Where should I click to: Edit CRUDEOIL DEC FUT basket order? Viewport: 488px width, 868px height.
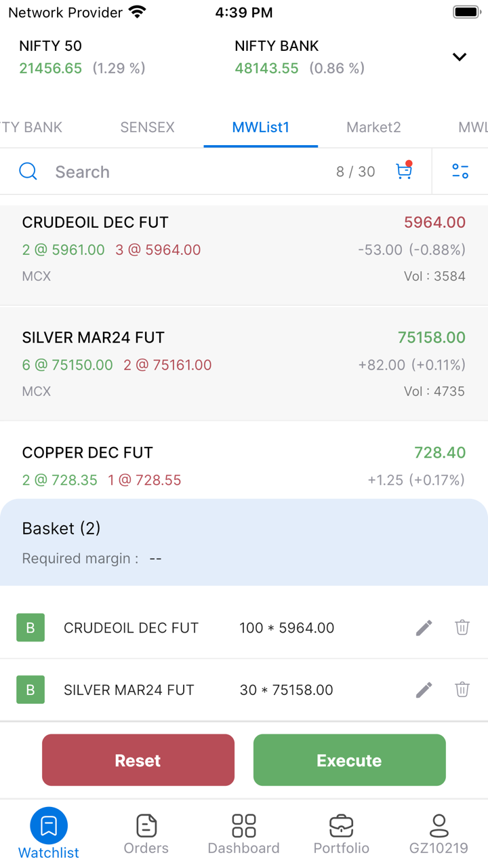(x=424, y=628)
